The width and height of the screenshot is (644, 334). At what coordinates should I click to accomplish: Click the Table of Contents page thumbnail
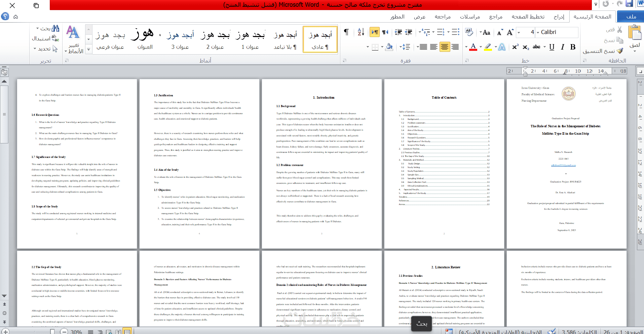(x=444, y=164)
